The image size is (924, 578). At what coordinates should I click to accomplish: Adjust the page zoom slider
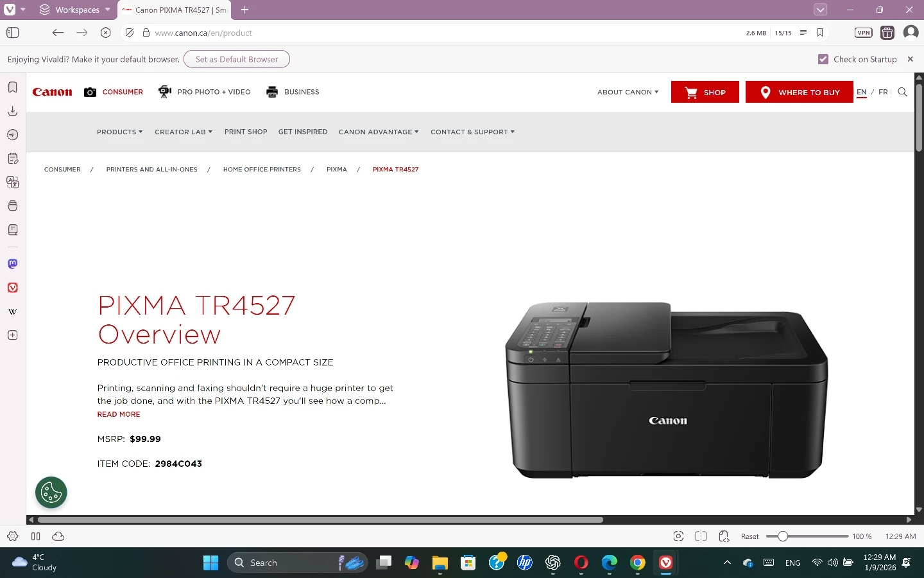(x=807, y=536)
